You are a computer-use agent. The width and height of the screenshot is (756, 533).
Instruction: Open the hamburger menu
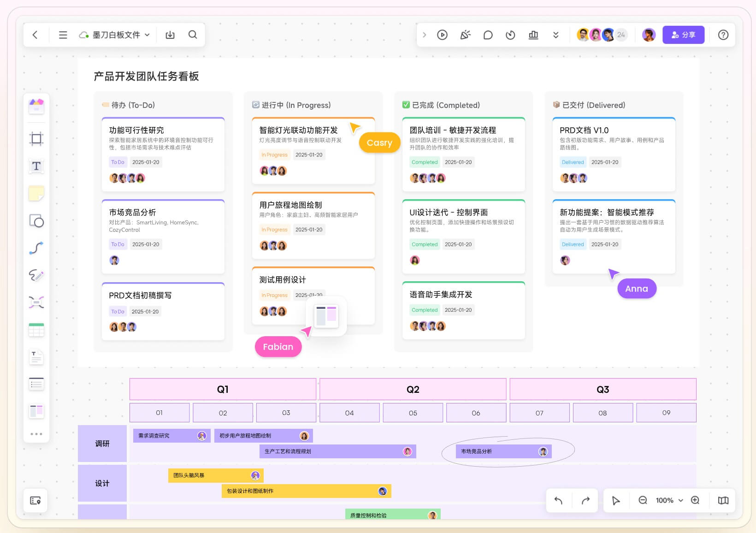pyautogui.click(x=63, y=35)
